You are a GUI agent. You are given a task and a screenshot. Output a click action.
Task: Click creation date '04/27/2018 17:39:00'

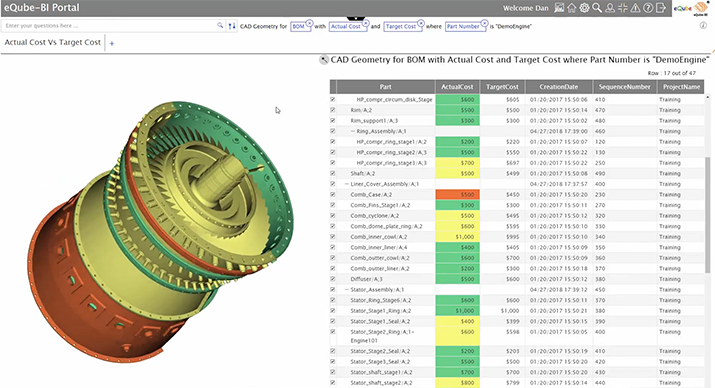click(x=559, y=131)
